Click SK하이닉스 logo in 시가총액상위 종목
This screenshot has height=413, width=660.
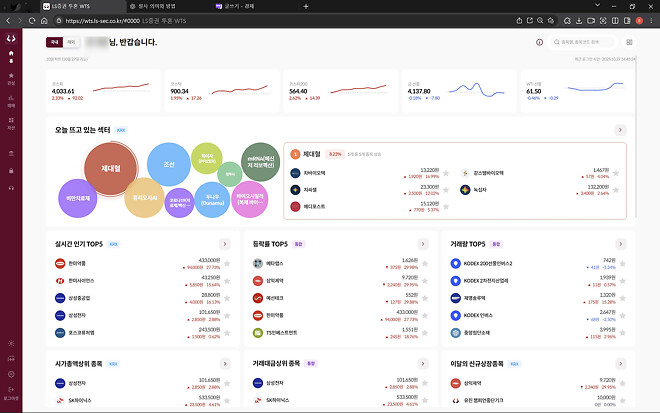[60, 400]
